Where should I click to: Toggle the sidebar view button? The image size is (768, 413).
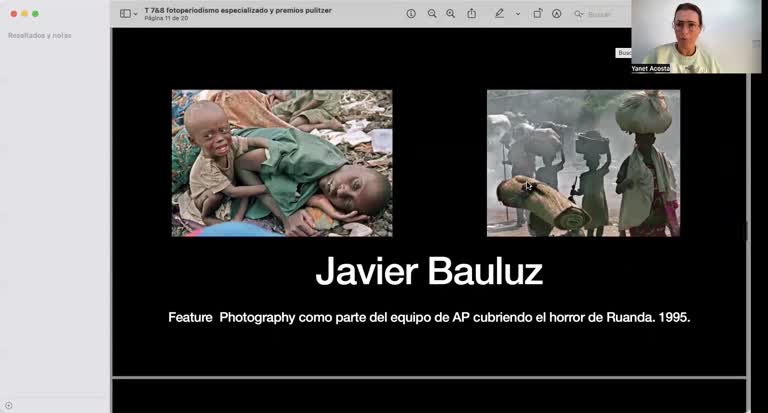tap(125, 14)
